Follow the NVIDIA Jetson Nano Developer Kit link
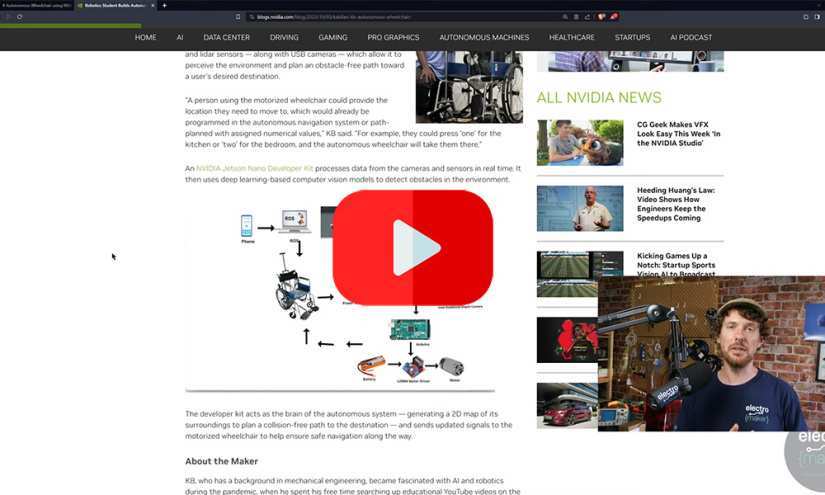825x495 pixels. pos(255,168)
